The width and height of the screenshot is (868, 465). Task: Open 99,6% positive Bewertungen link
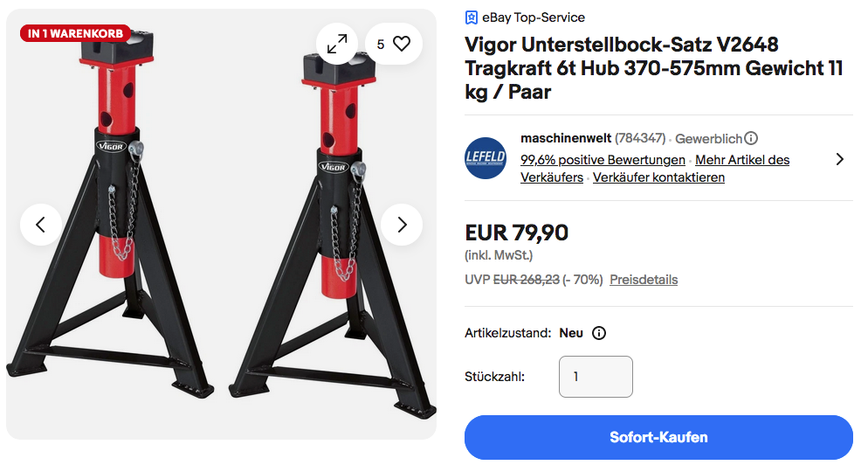(x=603, y=160)
